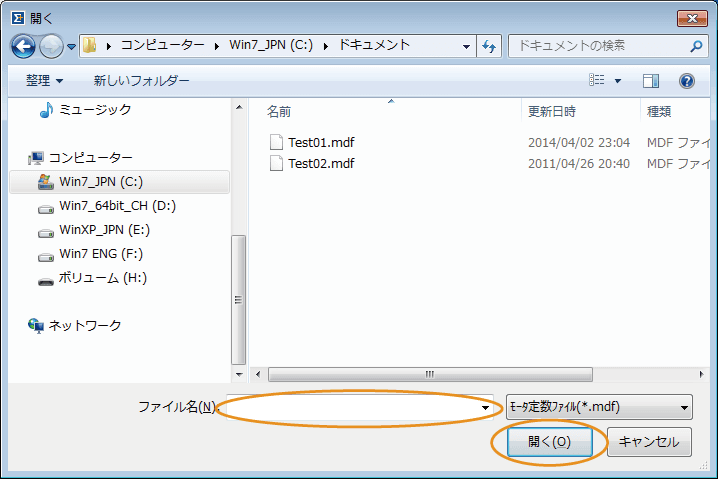Click the navigation pane vertical scrollbar thumb
The image size is (718, 479).
(x=239, y=300)
